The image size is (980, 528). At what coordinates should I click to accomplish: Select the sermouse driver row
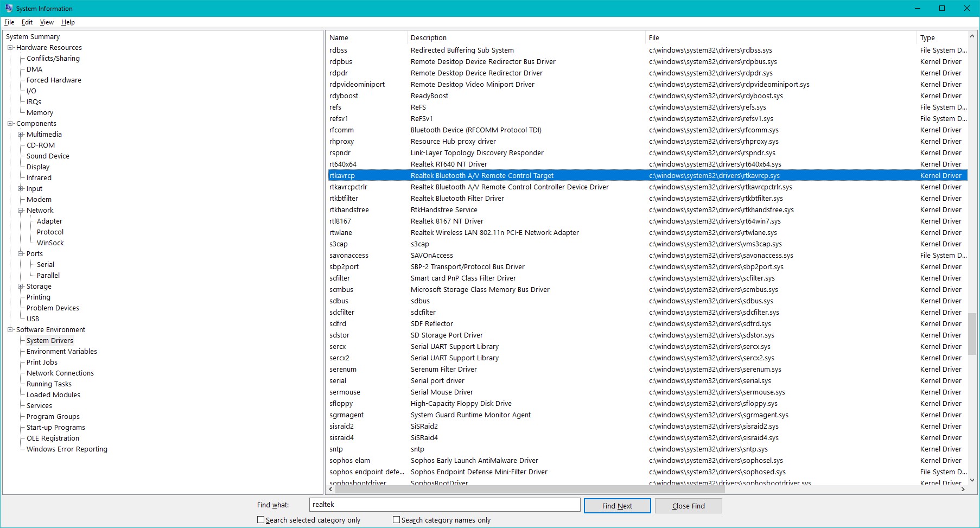coord(647,392)
